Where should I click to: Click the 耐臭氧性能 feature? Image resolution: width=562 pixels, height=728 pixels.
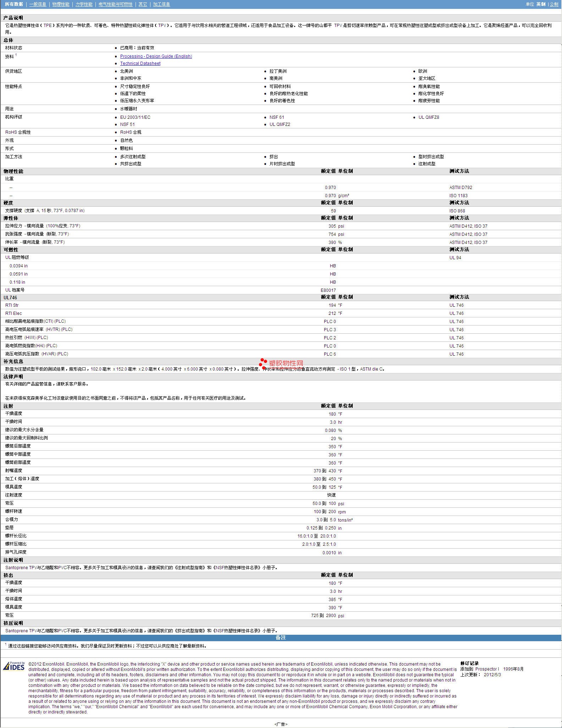[x=429, y=87]
